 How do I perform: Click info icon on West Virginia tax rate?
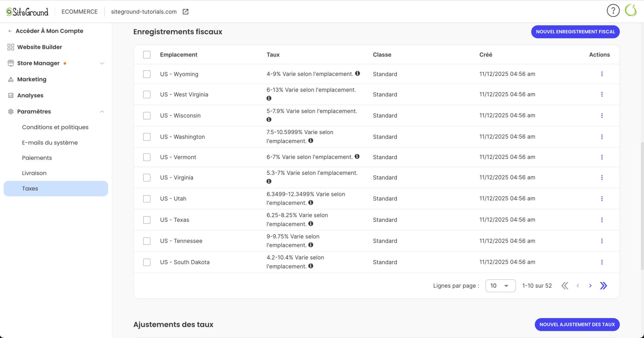coord(269,98)
